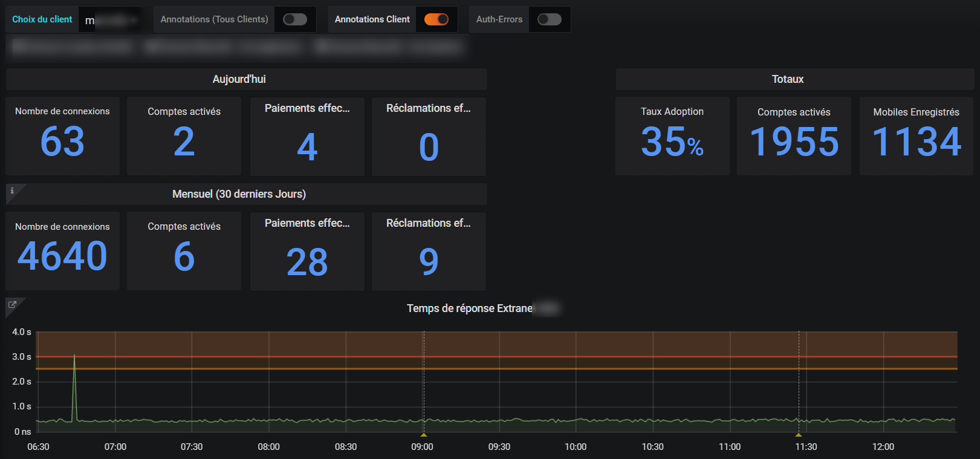Select Taux Adoption value 35%
The image size is (980, 459).
point(672,142)
